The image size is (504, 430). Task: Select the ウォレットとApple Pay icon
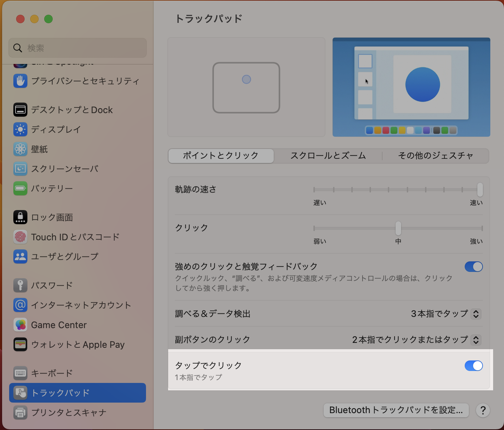coord(20,345)
